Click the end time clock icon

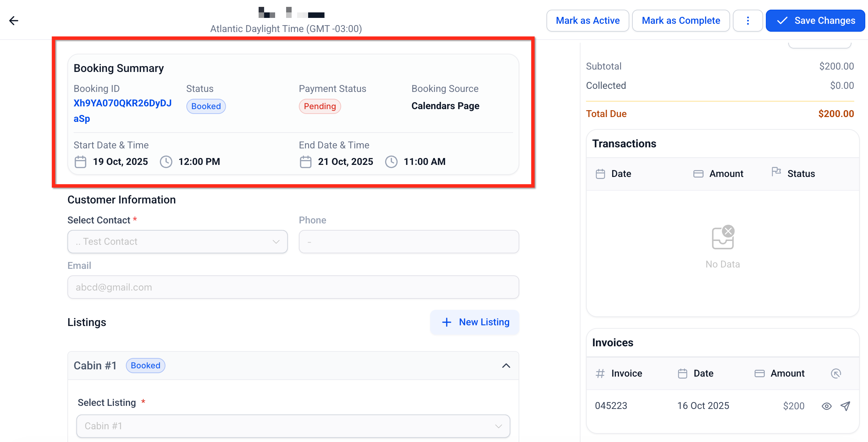click(x=391, y=162)
